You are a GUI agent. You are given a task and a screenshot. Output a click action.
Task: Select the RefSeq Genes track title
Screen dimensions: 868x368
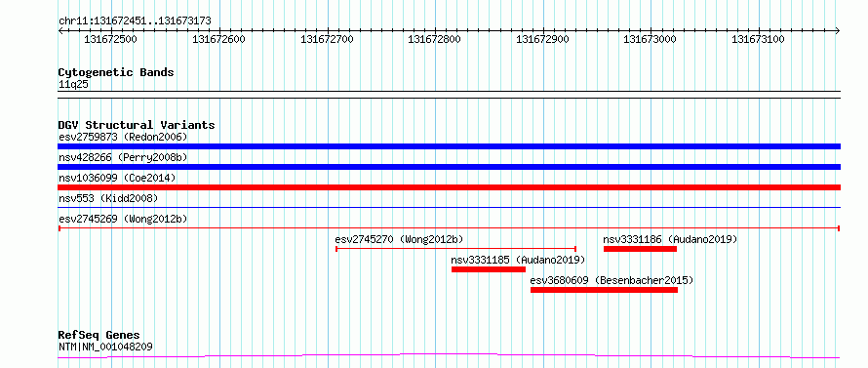click(x=99, y=336)
